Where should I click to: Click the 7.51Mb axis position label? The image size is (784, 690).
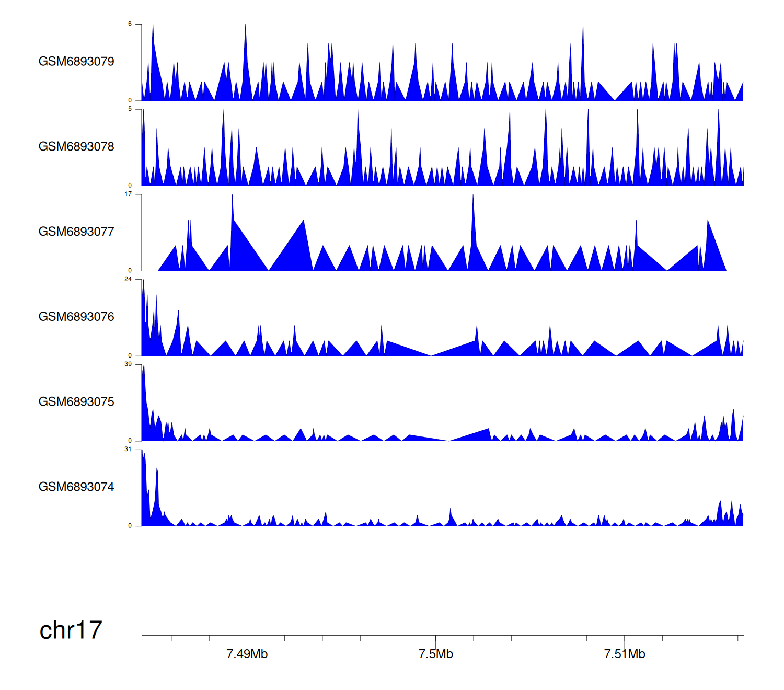click(x=624, y=654)
